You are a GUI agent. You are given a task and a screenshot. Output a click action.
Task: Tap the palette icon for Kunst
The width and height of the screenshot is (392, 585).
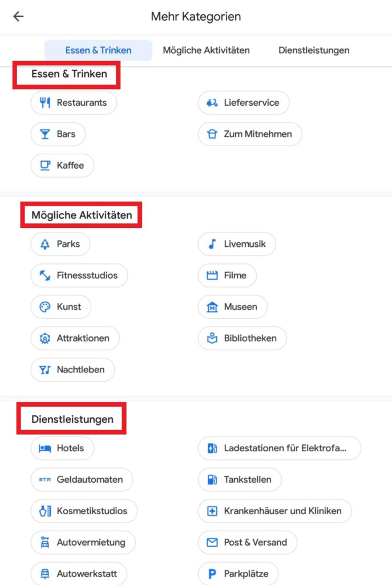tap(45, 307)
